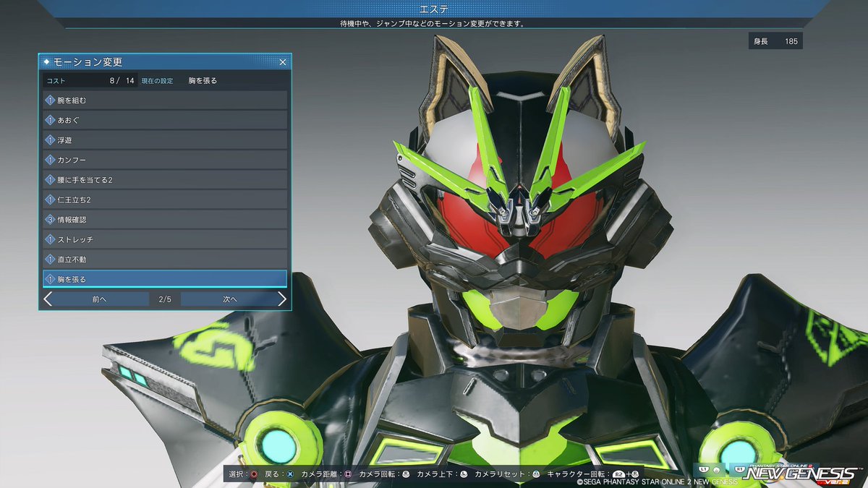The height and width of the screenshot is (488, 868).
Task: Go to next page with 次へ button
Action: pyautogui.click(x=230, y=299)
